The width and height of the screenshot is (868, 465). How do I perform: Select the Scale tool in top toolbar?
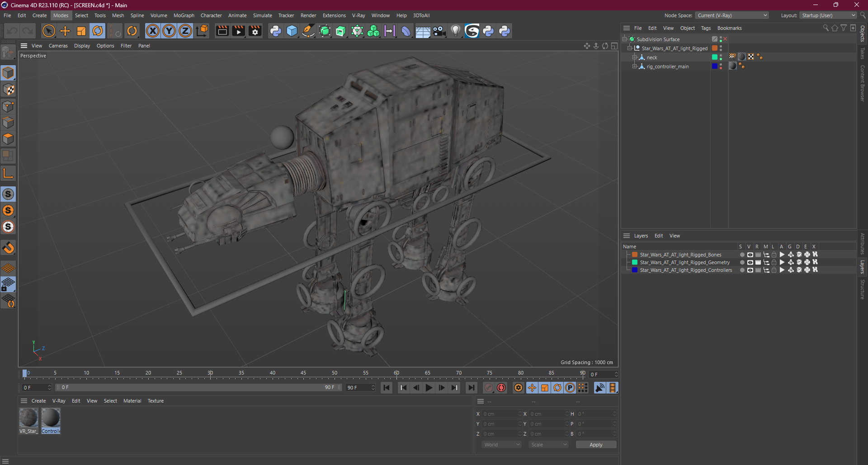[81, 31]
